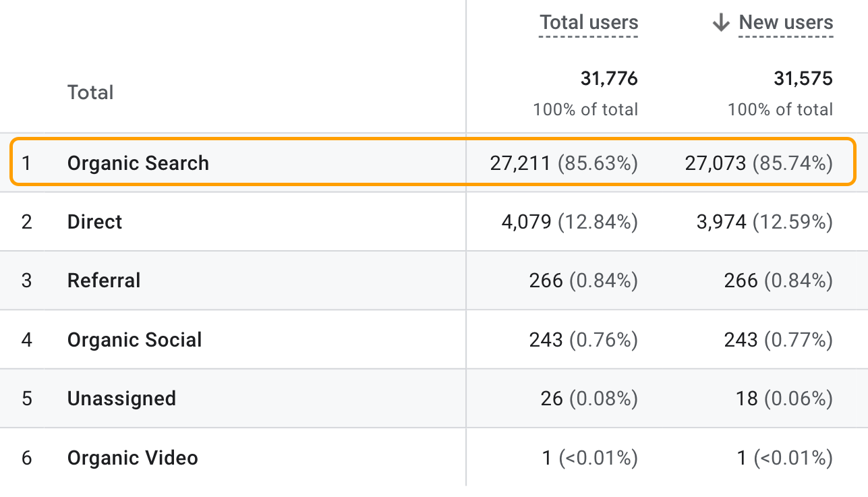Click row number 1 next to Organic Search
868x497 pixels.
pos(28,163)
